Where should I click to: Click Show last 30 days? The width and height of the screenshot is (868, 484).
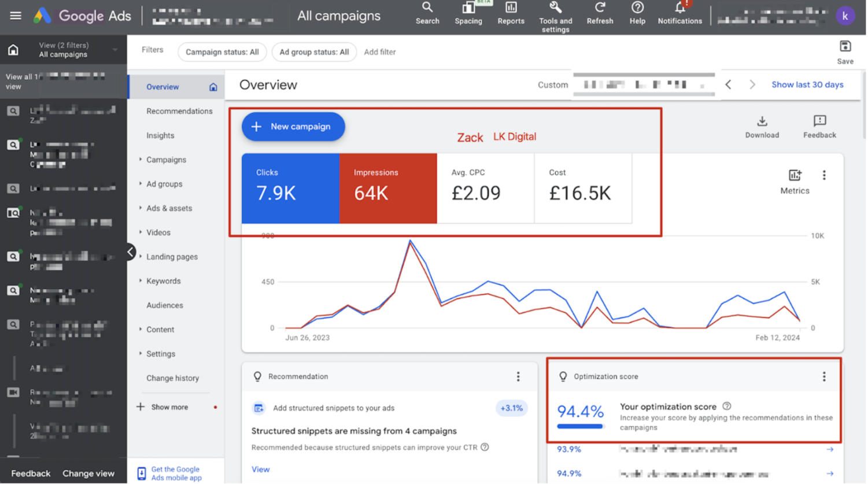(807, 85)
